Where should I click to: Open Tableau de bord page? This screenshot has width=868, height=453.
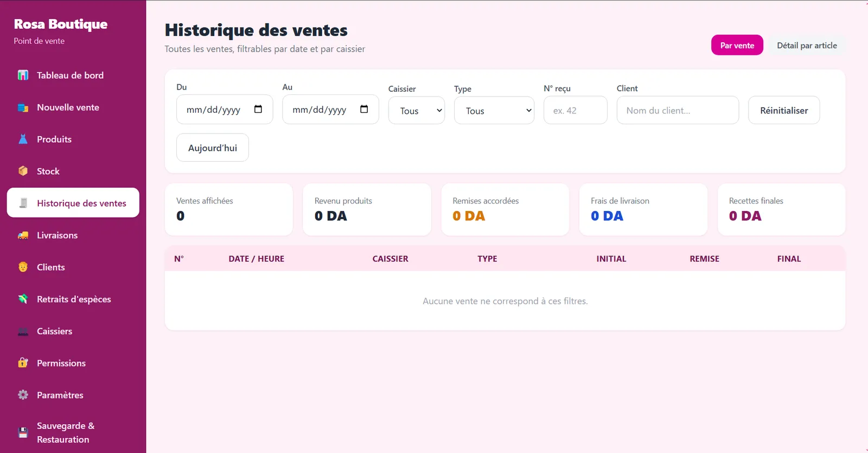pyautogui.click(x=73, y=75)
